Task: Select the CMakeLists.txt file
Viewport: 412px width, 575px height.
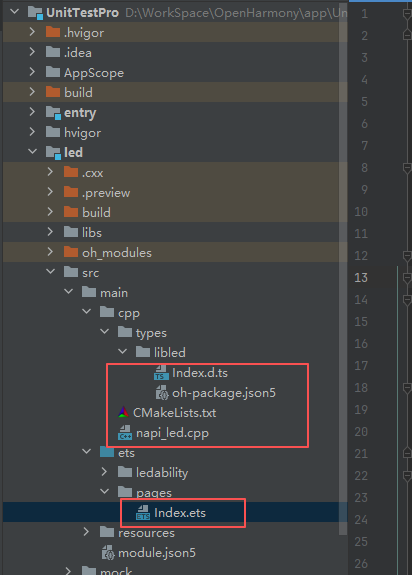Action: pyautogui.click(x=174, y=413)
